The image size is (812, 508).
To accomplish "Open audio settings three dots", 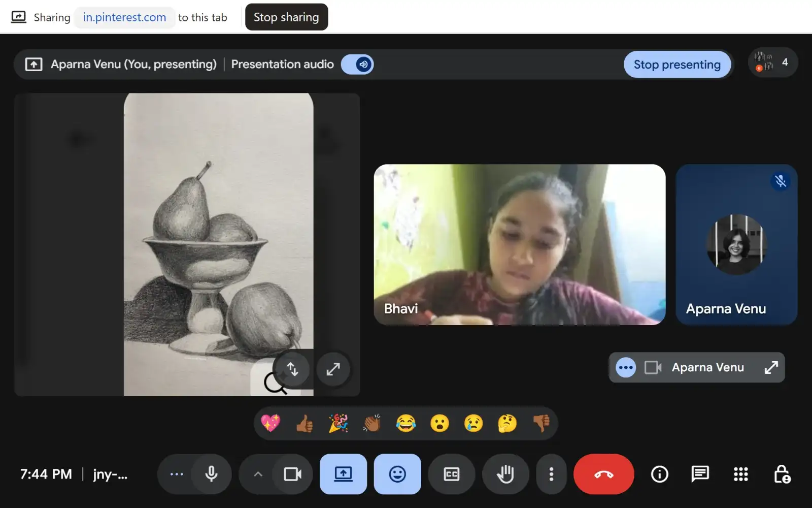I will pos(176,474).
